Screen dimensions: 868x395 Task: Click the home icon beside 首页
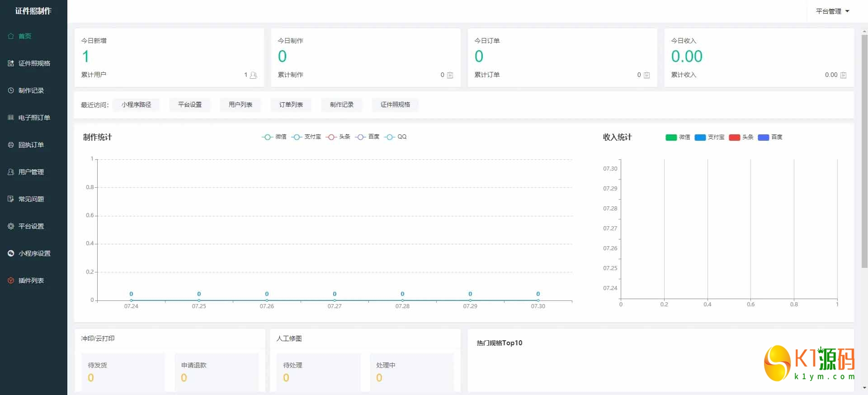(x=11, y=36)
